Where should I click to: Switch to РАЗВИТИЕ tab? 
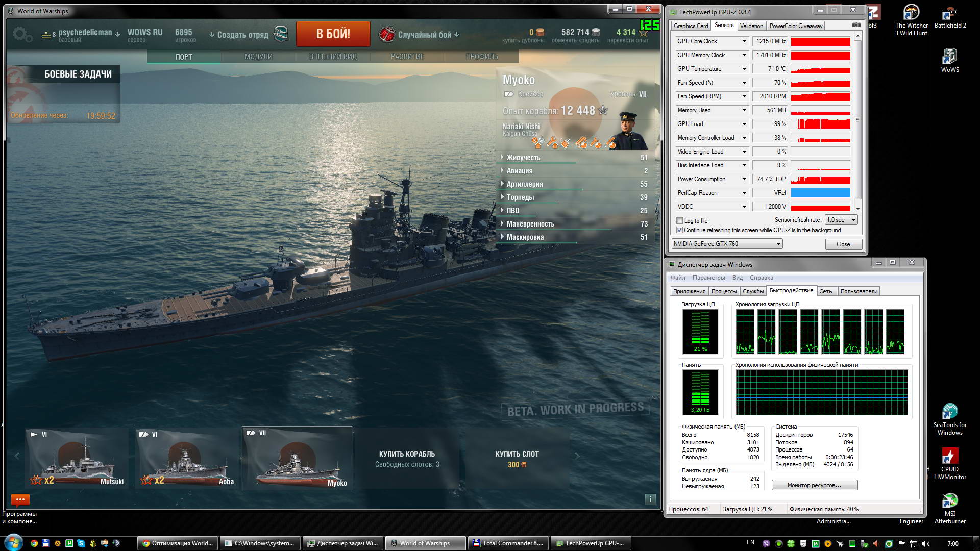(x=407, y=57)
